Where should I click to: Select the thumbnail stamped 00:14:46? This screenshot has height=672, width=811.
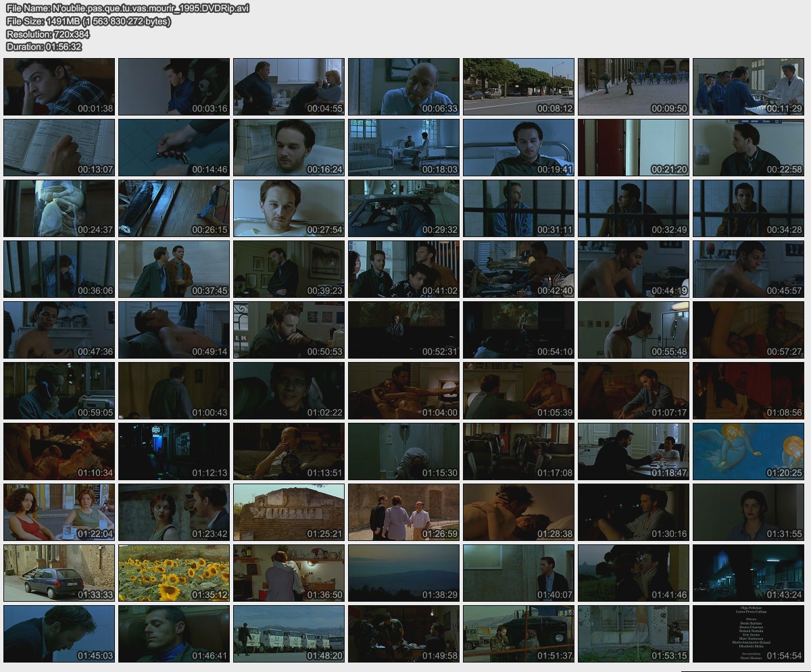click(174, 147)
